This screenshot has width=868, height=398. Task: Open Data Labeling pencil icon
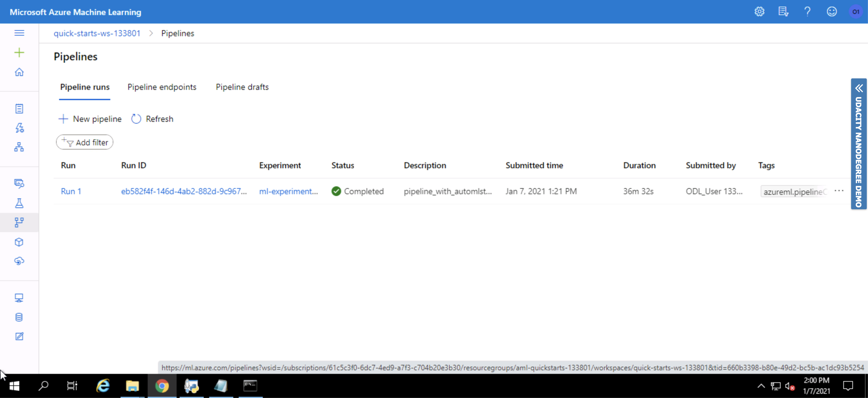point(19,336)
